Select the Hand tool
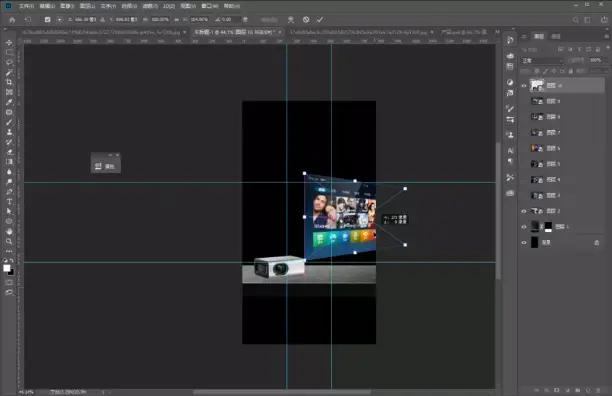This screenshot has height=396, width=612. pyautogui.click(x=9, y=231)
